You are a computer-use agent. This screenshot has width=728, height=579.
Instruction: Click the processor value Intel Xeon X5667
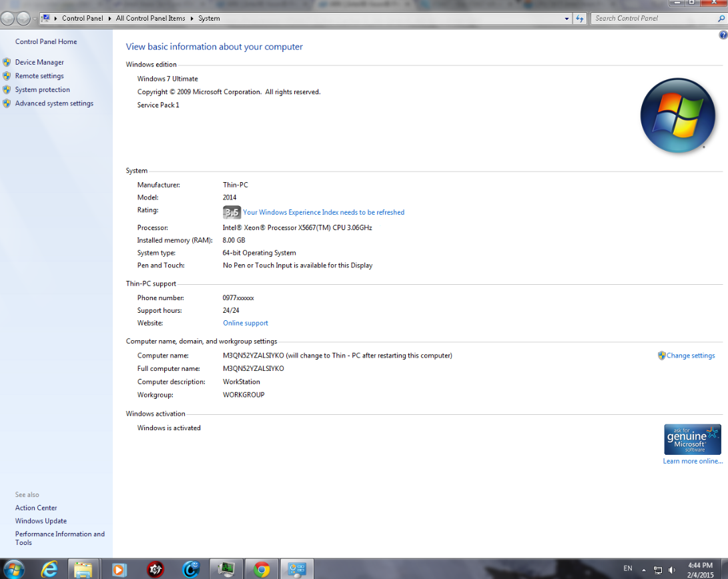tap(297, 227)
